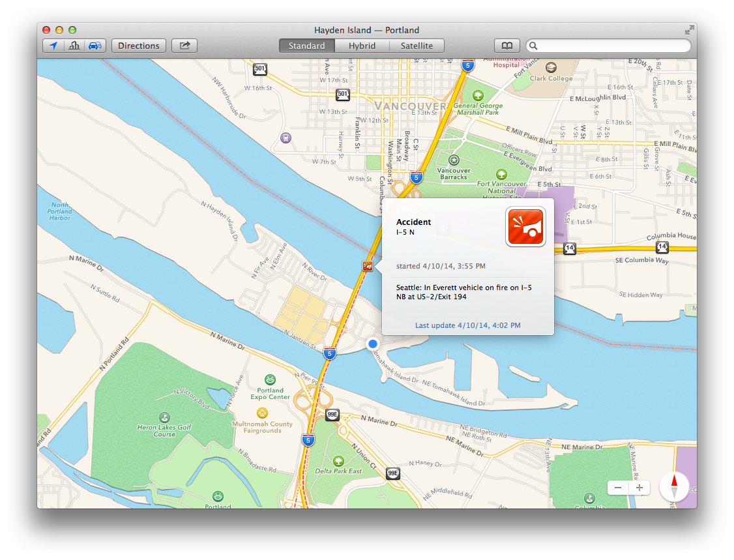
Task: Select Multnomah County Fairgrounds pin
Action: pos(262,413)
